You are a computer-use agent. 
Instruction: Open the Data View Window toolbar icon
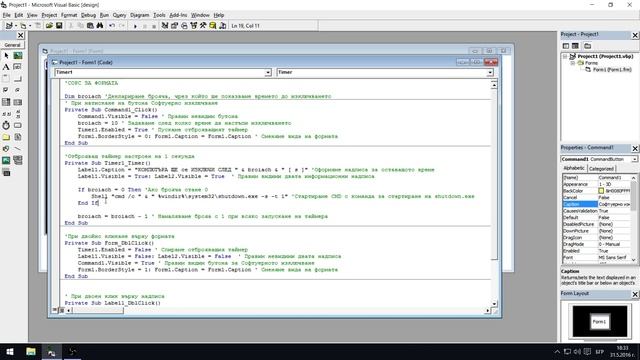[x=213, y=26]
